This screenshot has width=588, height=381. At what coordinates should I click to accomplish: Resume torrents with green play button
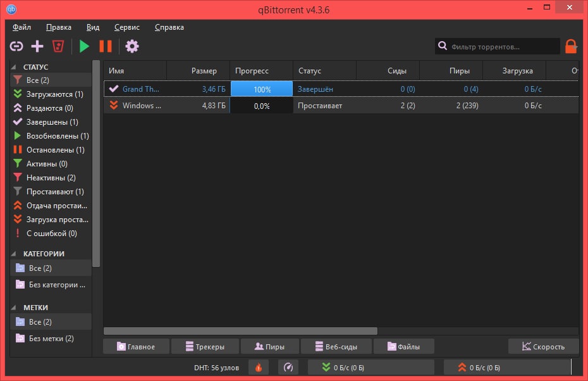click(x=84, y=46)
